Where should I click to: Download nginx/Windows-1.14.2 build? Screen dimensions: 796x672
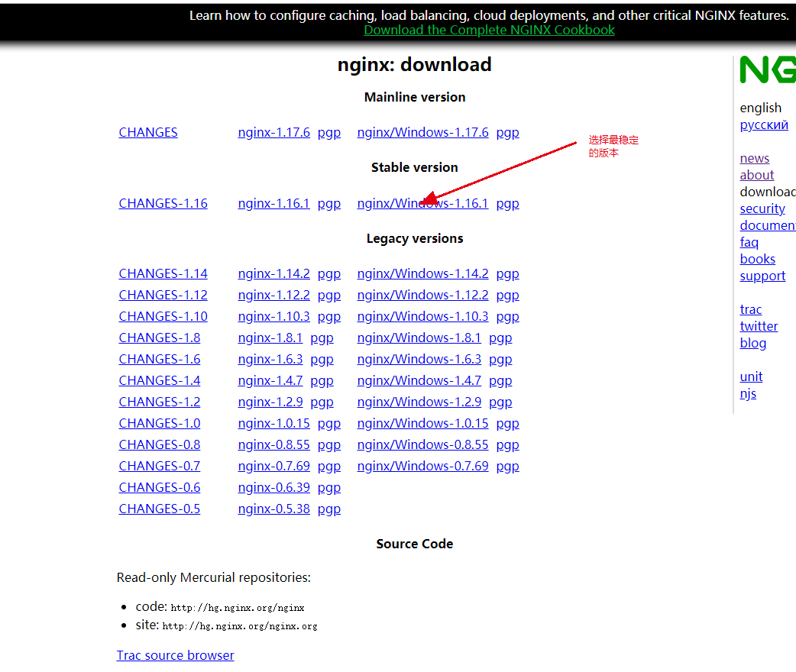coord(422,273)
